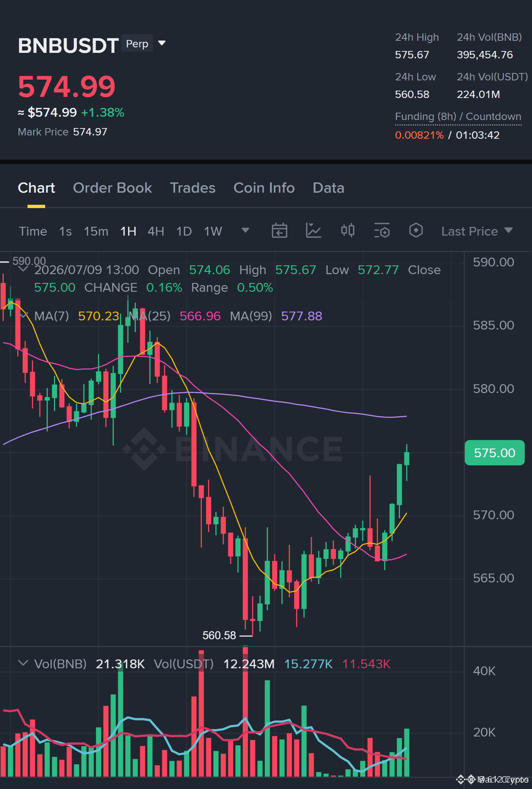Click the 24h High value 575.67
The width and height of the screenshot is (532, 789).
[x=412, y=55]
